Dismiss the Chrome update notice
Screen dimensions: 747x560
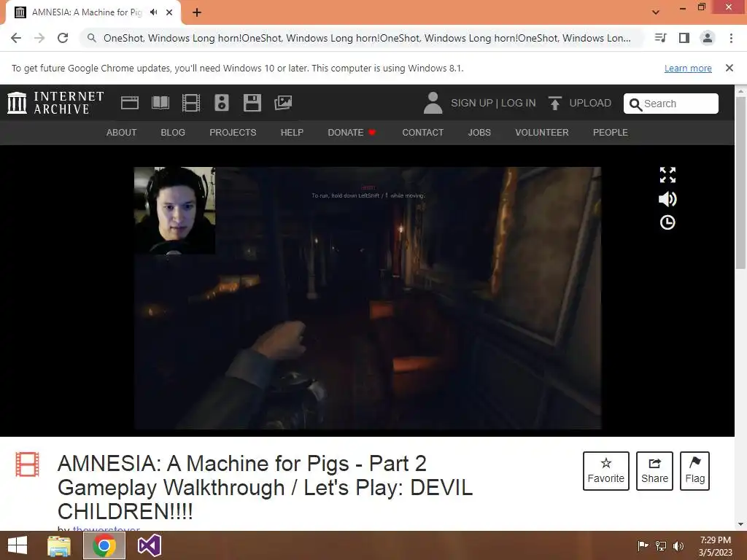point(729,68)
